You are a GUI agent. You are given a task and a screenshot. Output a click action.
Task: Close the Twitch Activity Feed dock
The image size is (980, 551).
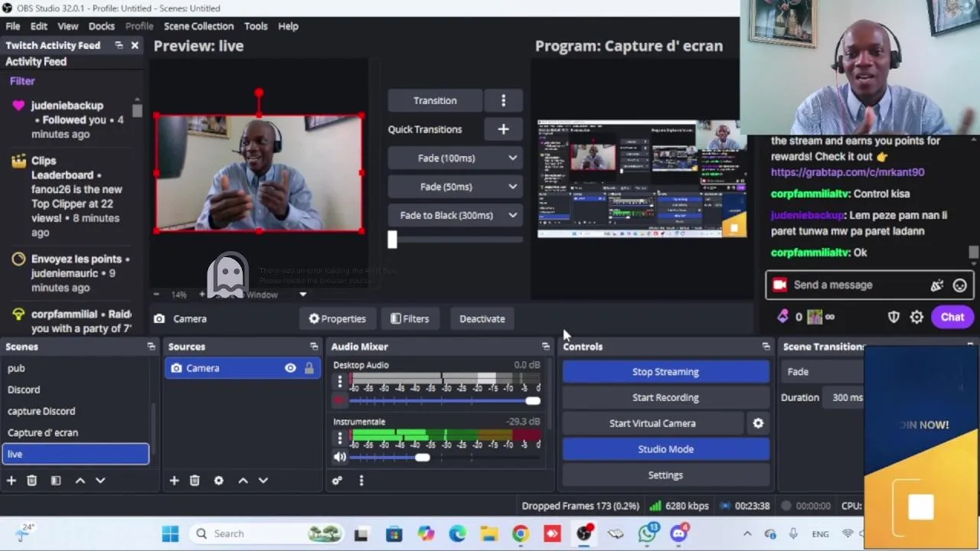[x=135, y=45]
